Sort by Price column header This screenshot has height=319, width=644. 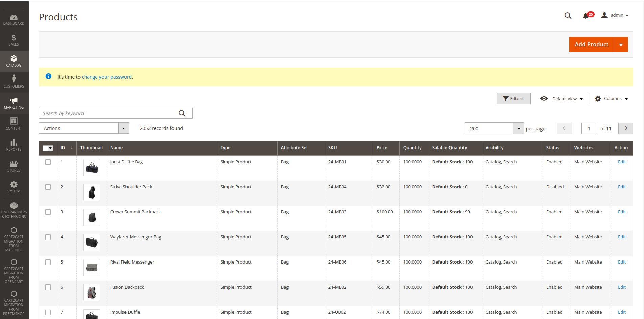pos(386,148)
